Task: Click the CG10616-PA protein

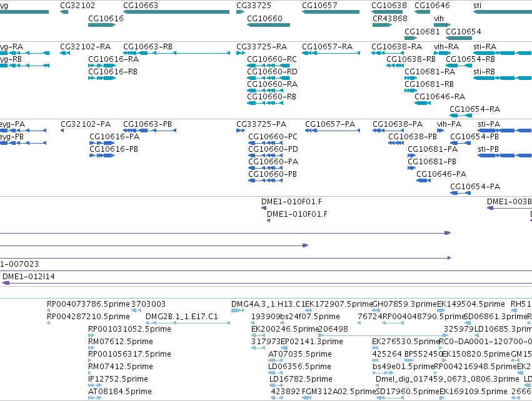Action: pos(102,143)
